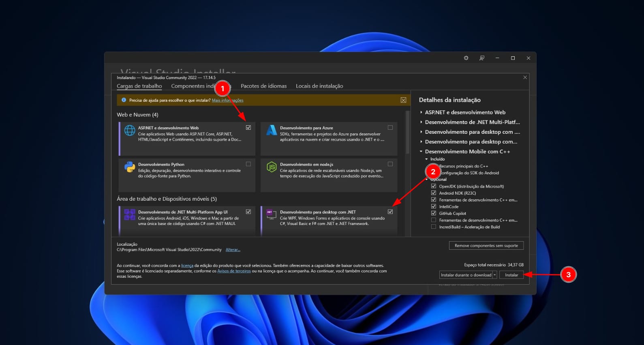Click 'Área de trabalho e Dispositivos móveis (5)' heading
Viewport: 644px width, 345px height.
pos(167,199)
